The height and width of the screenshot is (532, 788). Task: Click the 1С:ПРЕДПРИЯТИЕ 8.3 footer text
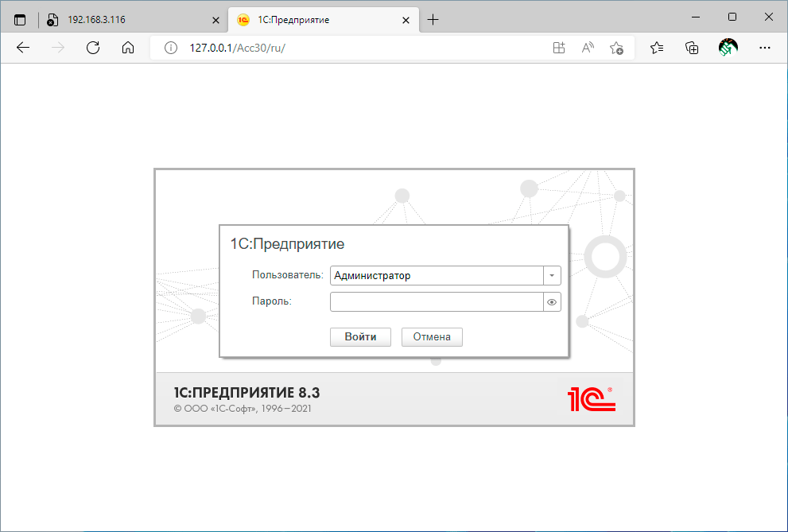(246, 393)
